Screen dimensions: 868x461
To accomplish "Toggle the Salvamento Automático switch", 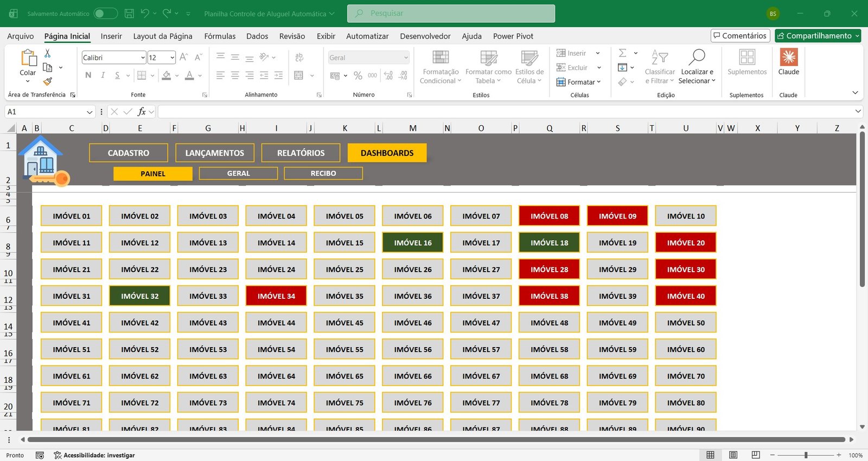I will click(105, 14).
